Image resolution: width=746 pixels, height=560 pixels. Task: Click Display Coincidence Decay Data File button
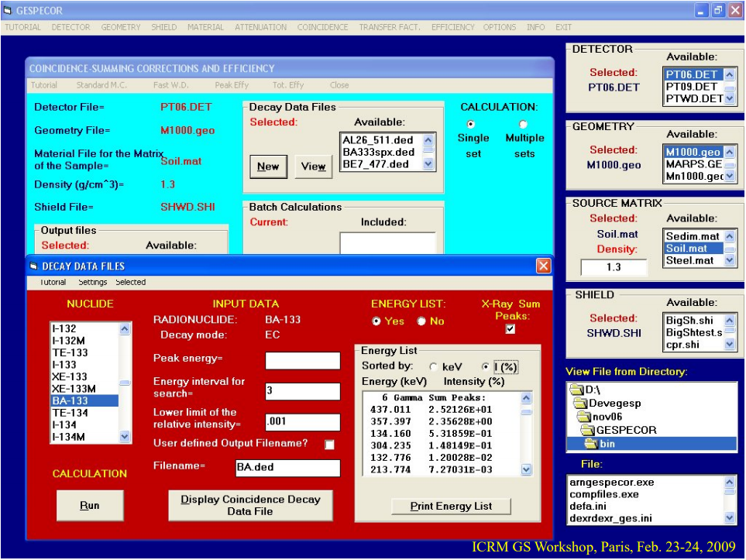250,505
